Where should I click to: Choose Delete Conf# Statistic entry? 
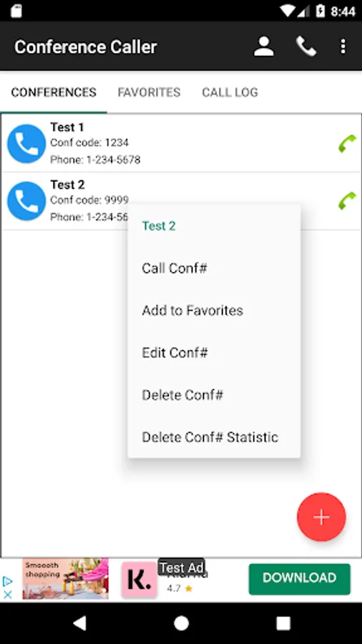(x=214, y=437)
